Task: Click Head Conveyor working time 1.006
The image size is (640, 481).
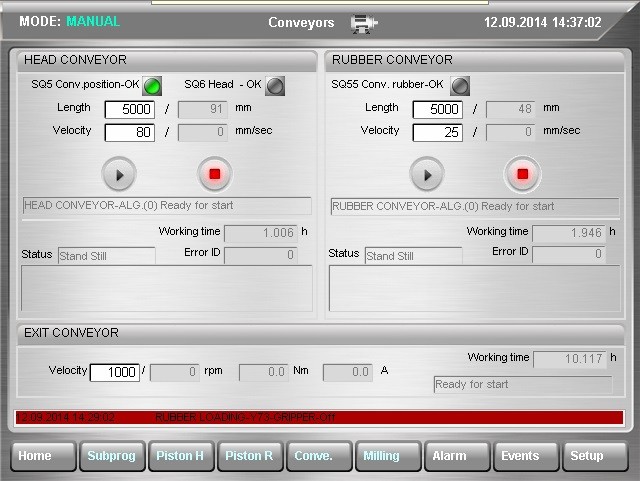Action: click(261, 233)
